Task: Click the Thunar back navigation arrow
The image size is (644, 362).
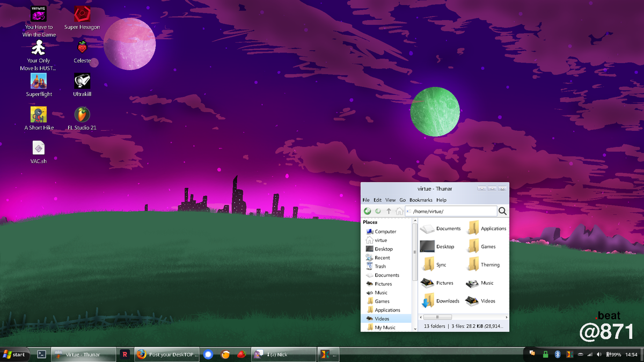Action: pos(368,211)
